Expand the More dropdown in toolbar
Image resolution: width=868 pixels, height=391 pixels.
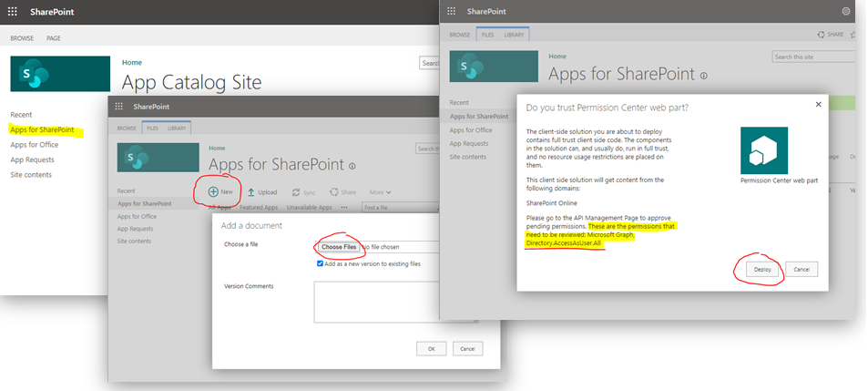pos(381,192)
